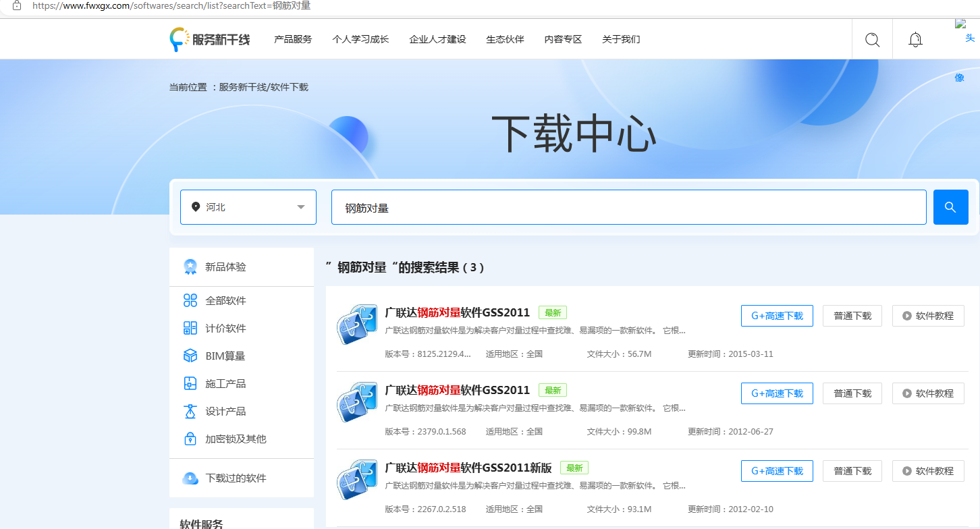Click the 钢筋对量 search input field
Viewport: 980px width, 529px height.
click(x=628, y=207)
